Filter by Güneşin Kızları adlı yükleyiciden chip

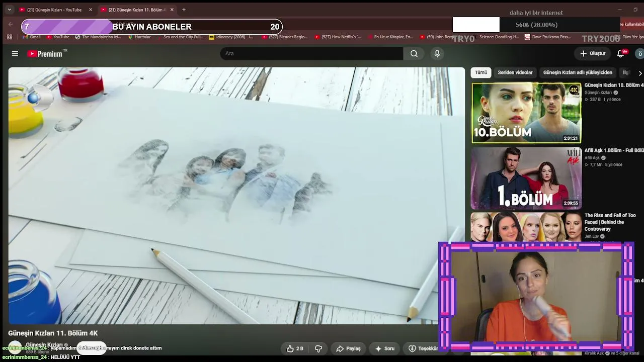[x=578, y=72]
